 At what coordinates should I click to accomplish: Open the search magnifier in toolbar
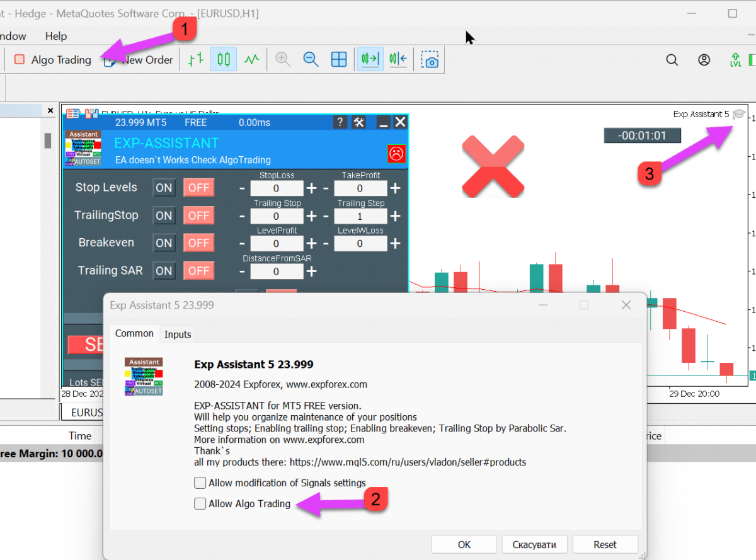672,60
